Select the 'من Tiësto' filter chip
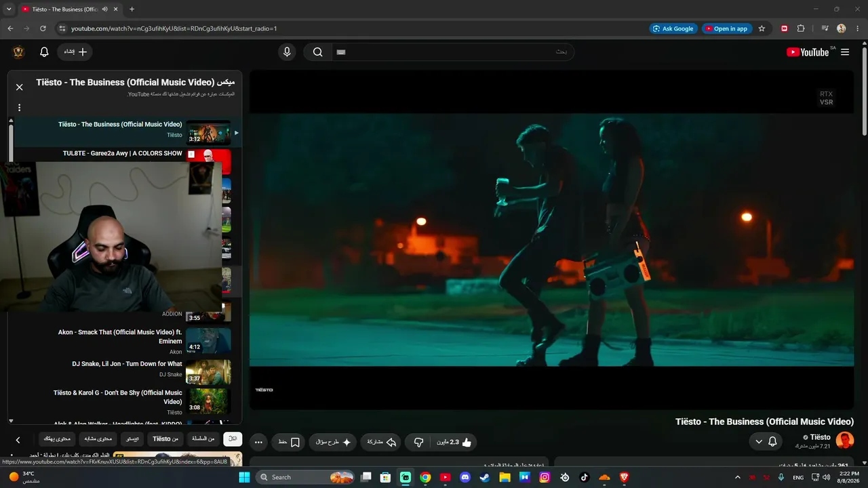The height and width of the screenshot is (488, 868). (165, 439)
